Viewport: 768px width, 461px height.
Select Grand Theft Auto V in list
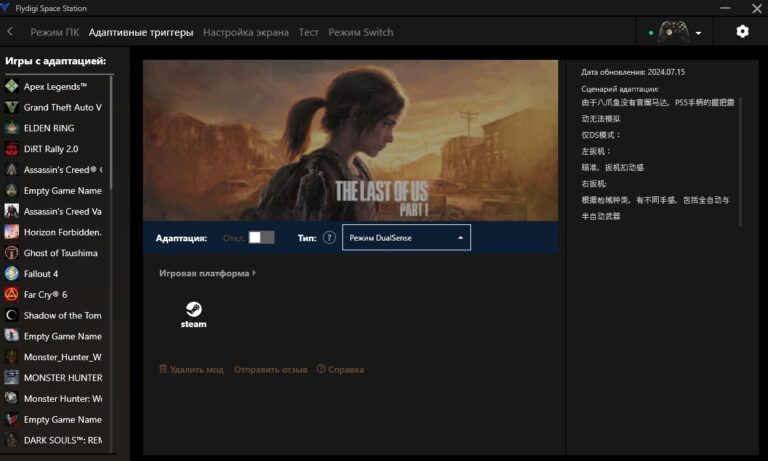[x=63, y=107]
